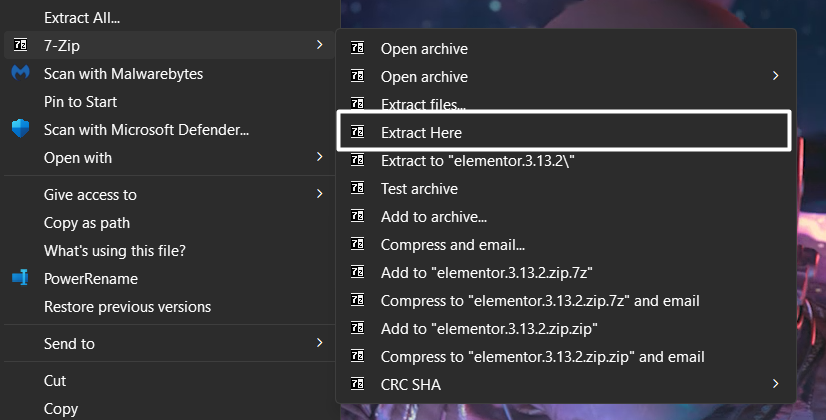Click the 7-Zip icon beside Add to archive...
Image resolution: width=826 pixels, height=420 pixels.
tap(358, 216)
